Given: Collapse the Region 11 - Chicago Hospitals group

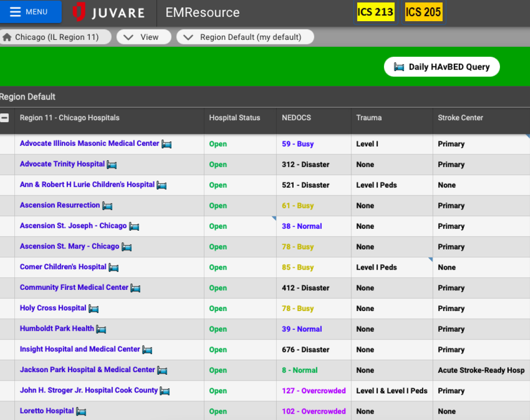Looking at the screenshot, I should [4, 118].
